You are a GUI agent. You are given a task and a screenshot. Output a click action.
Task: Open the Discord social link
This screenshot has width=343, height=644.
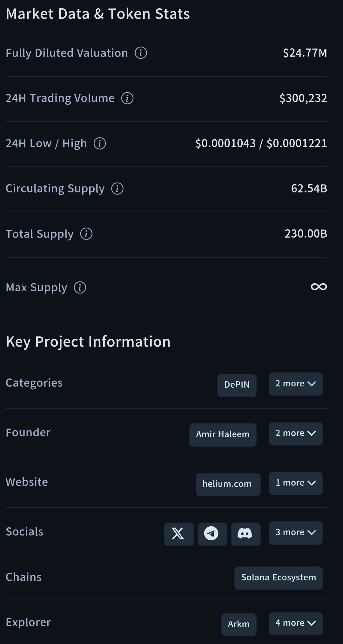pyautogui.click(x=245, y=534)
